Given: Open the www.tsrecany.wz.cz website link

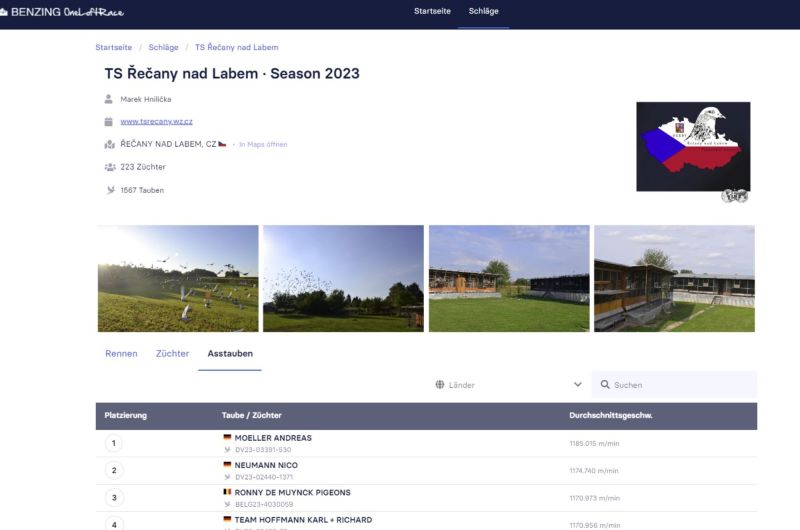Looking at the screenshot, I should coord(155,122).
